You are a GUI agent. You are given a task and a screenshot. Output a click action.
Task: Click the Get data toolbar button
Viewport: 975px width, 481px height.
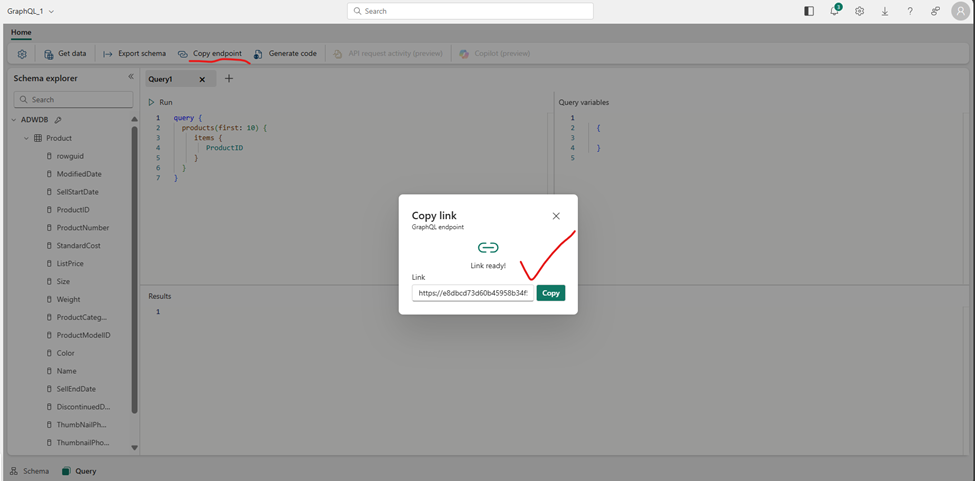click(x=64, y=54)
